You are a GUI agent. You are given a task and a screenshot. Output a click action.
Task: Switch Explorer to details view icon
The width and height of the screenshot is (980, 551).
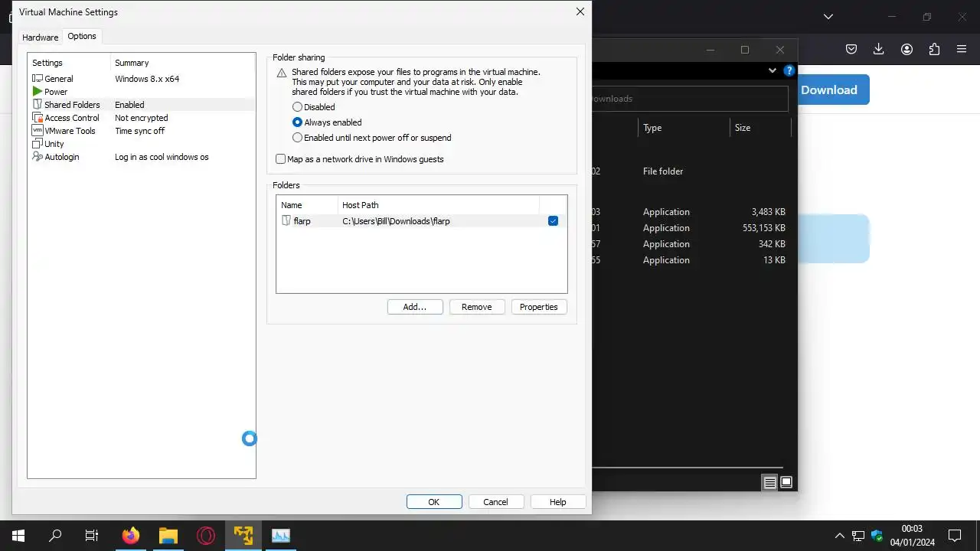(769, 482)
